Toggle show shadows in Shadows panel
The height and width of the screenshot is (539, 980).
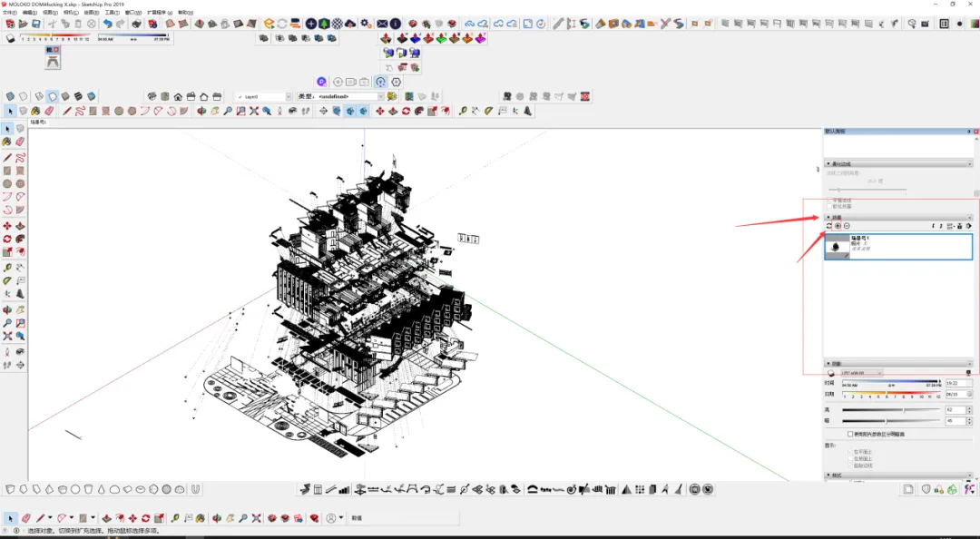point(830,373)
